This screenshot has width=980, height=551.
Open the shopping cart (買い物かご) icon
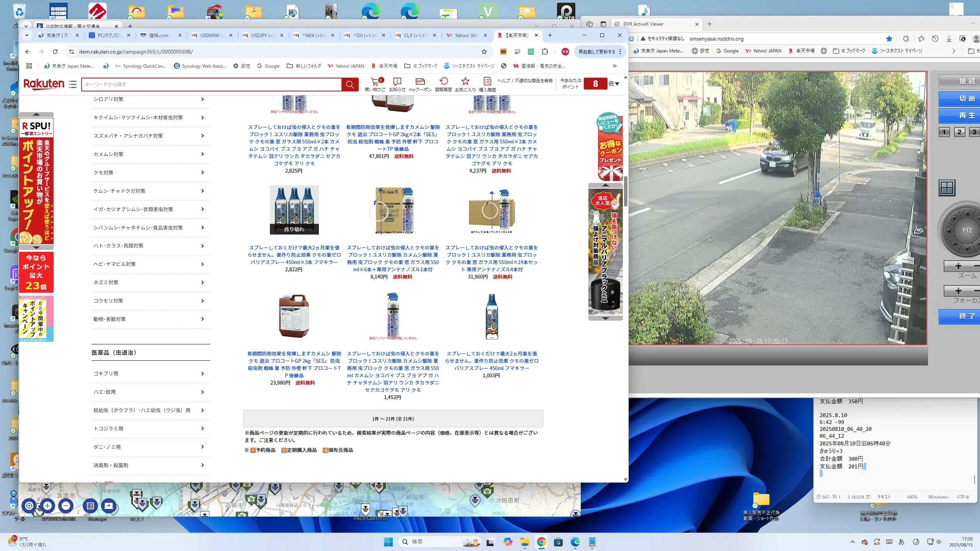[375, 81]
